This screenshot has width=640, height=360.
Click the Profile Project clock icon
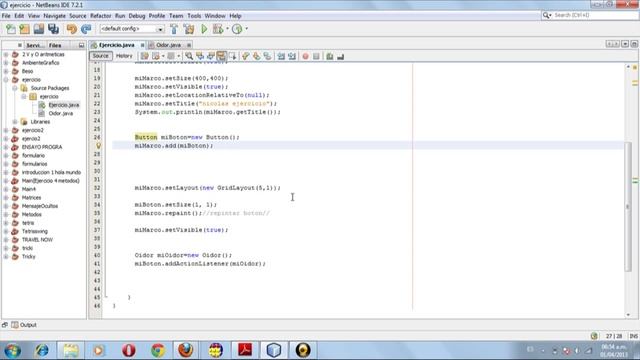[237, 29]
